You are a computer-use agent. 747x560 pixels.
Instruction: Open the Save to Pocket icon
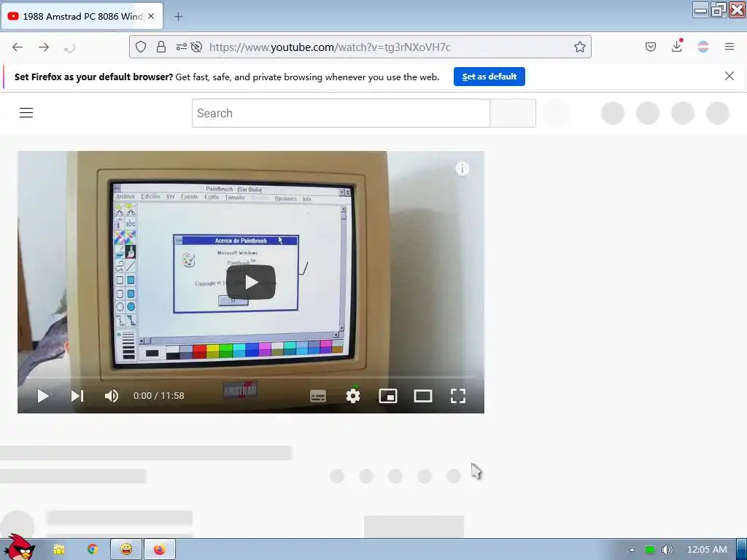pos(651,47)
